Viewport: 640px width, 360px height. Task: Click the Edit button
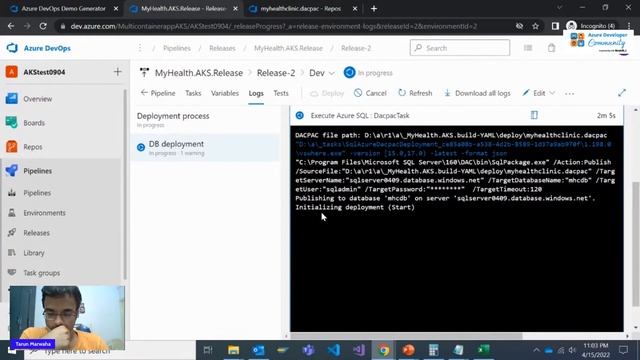pyautogui.click(x=534, y=93)
